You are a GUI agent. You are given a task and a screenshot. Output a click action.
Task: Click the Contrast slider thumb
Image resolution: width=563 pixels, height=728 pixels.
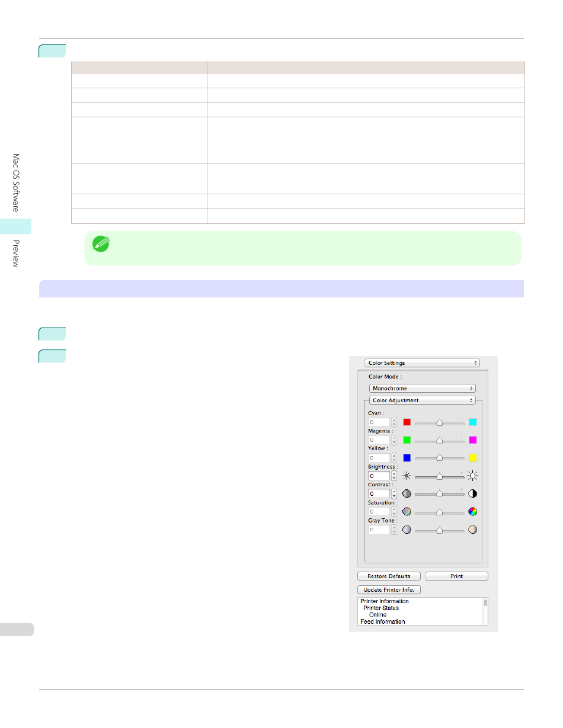pos(440,494)
